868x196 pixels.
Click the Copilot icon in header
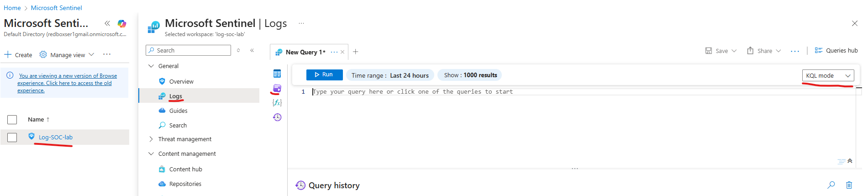click(x=122, y=23)
